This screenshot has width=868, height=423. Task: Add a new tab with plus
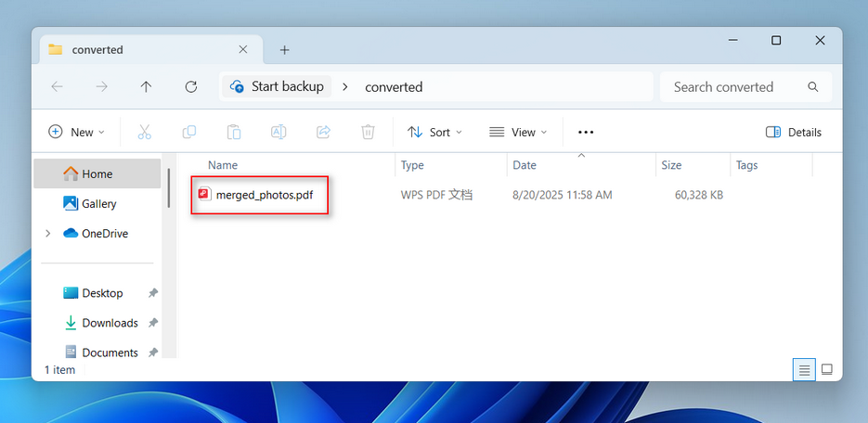[284, 50]
